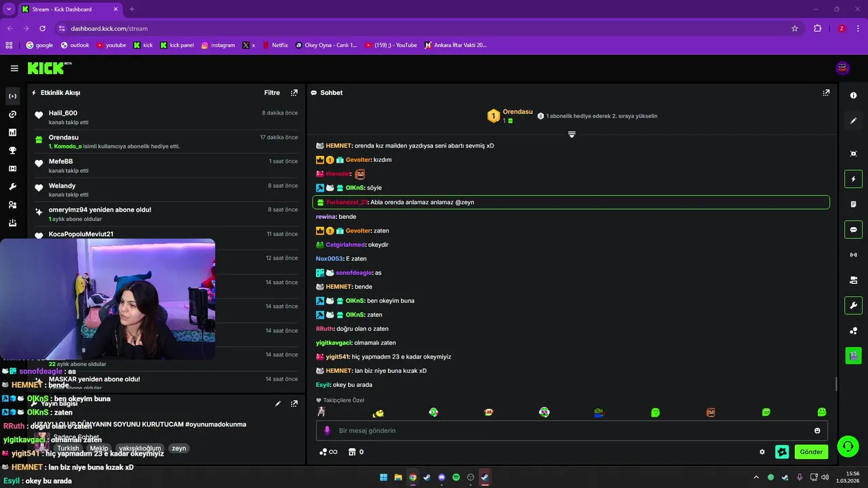Open Orendasu gifted subscription entry
Screen dimensions: 868x488
click(166, 142)
